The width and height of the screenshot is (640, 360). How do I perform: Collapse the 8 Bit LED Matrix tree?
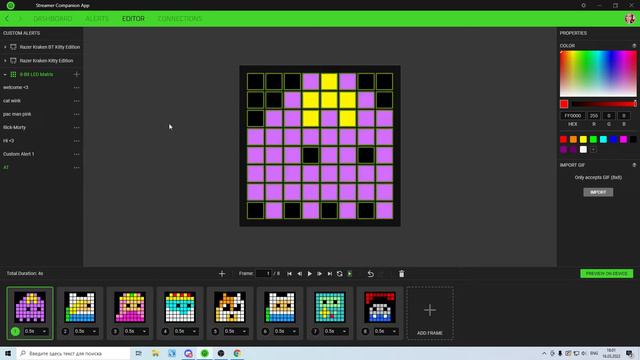pyautogui.click(x=5, y=74)
